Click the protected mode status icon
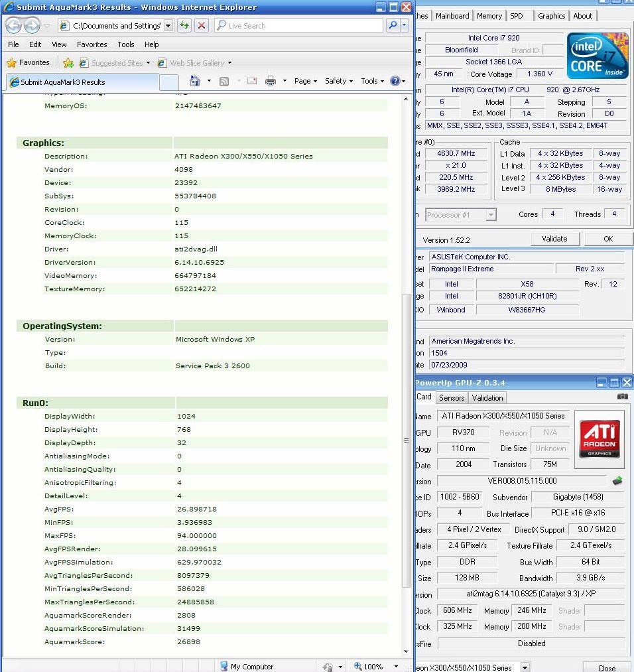Screen dimensions: 634x672 click(x=328, y=667)
